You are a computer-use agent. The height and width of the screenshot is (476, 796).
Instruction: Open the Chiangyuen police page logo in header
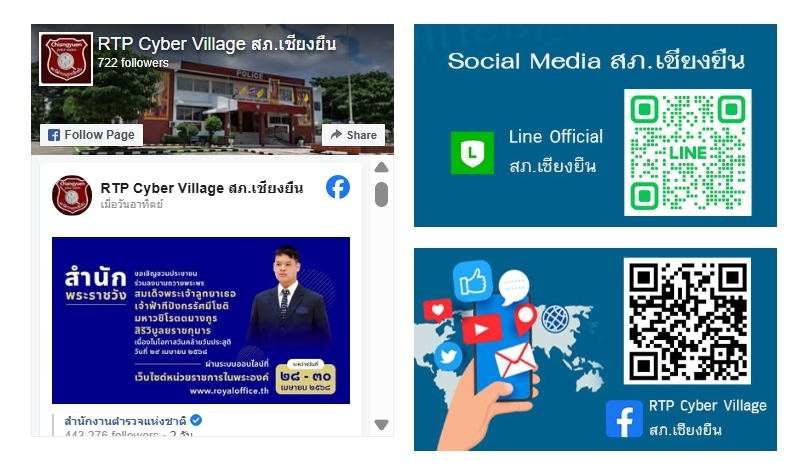click(66, 59)
